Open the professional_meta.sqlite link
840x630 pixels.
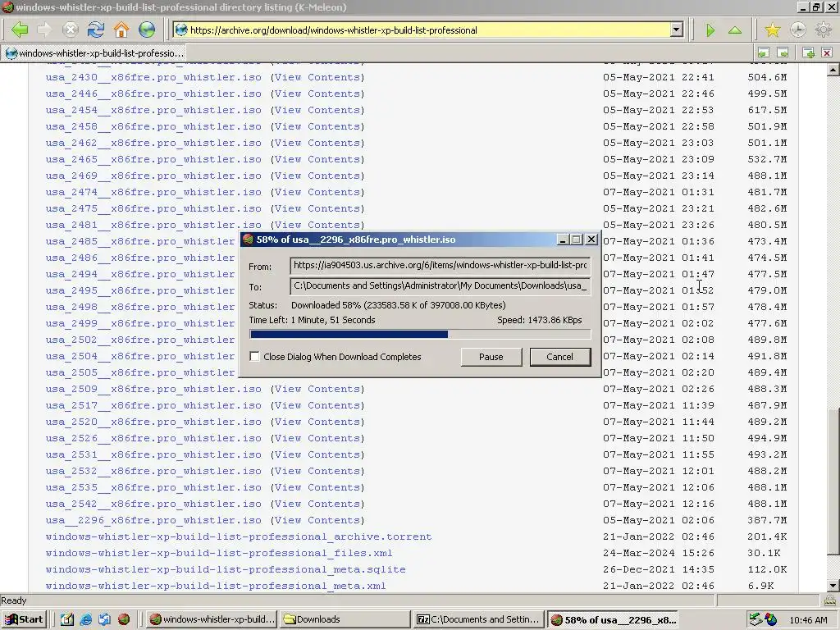pyautogui.click(x=226, y=569)
